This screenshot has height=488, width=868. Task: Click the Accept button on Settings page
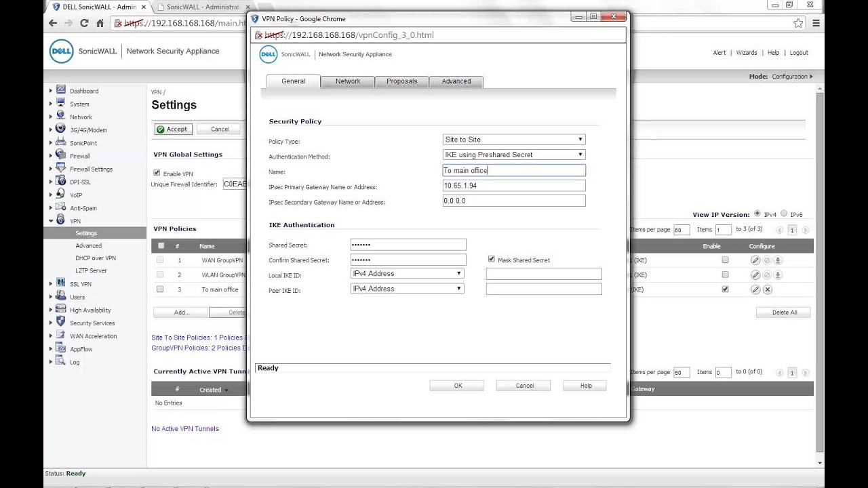tap(173, 129)
